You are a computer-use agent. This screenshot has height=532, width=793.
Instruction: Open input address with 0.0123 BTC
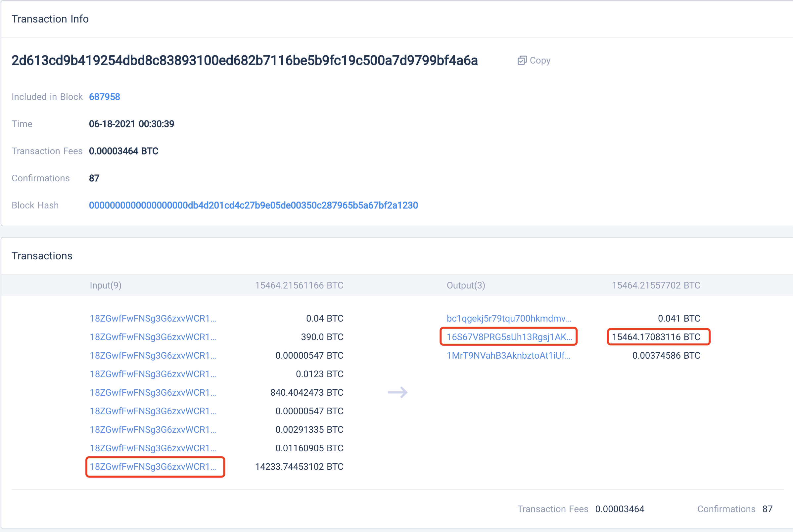point(153,374)
